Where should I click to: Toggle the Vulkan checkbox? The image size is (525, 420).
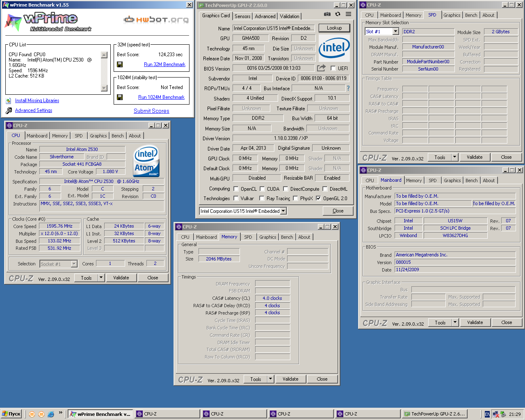[236, 199]
